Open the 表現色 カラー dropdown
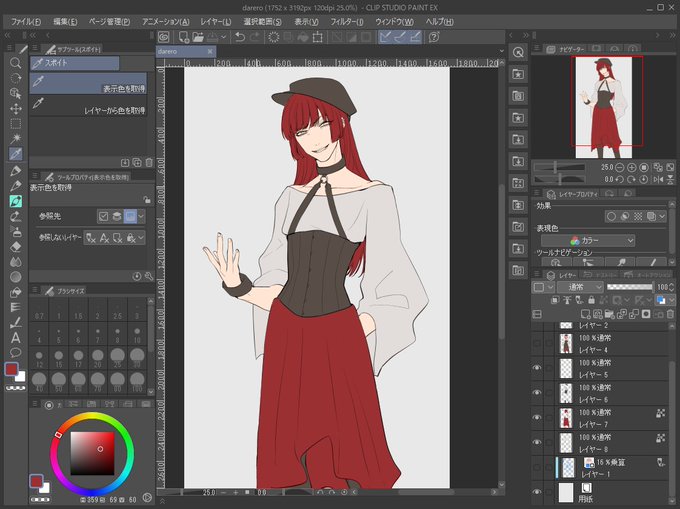680x509 pixels. tap(588, 240)
